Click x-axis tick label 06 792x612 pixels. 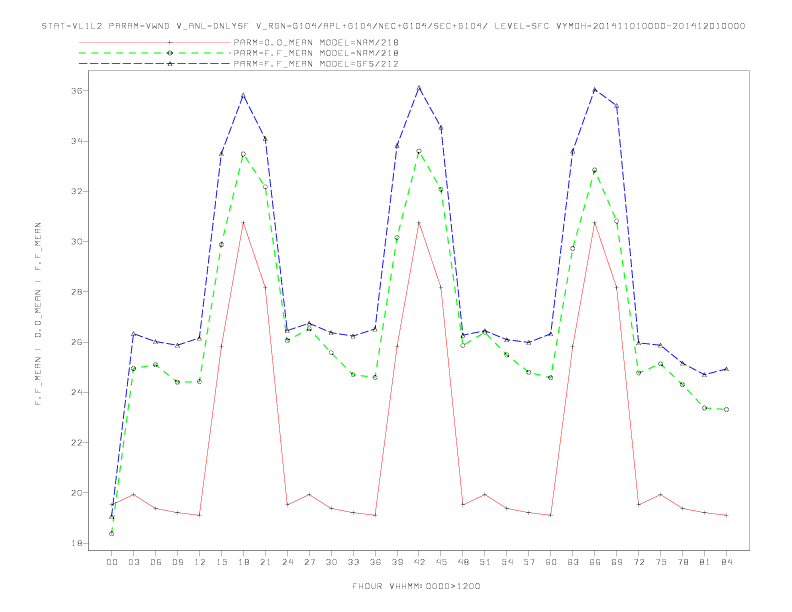156,562
